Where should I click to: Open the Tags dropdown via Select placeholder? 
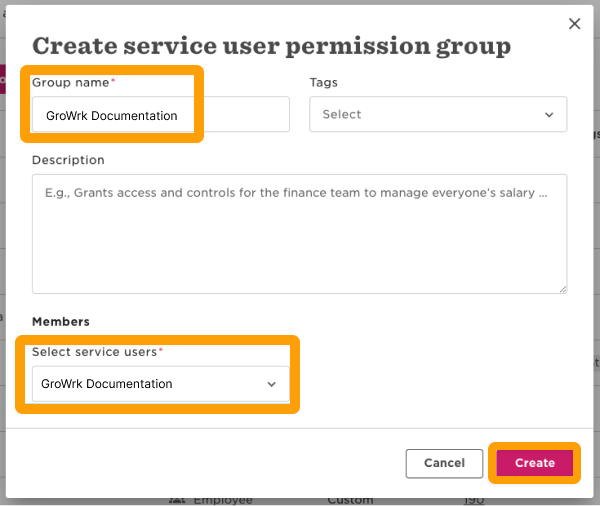pos(342,115)
